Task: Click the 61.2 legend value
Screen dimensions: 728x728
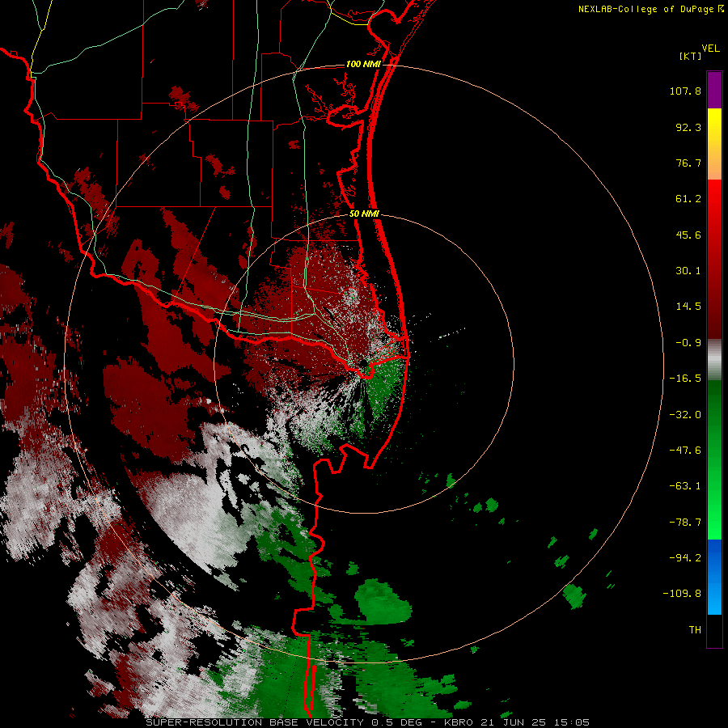Action: coord(688,199)
